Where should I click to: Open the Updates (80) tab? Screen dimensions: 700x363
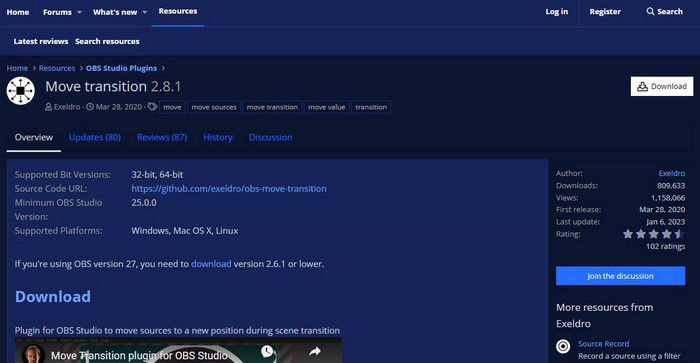pos(95,138)
